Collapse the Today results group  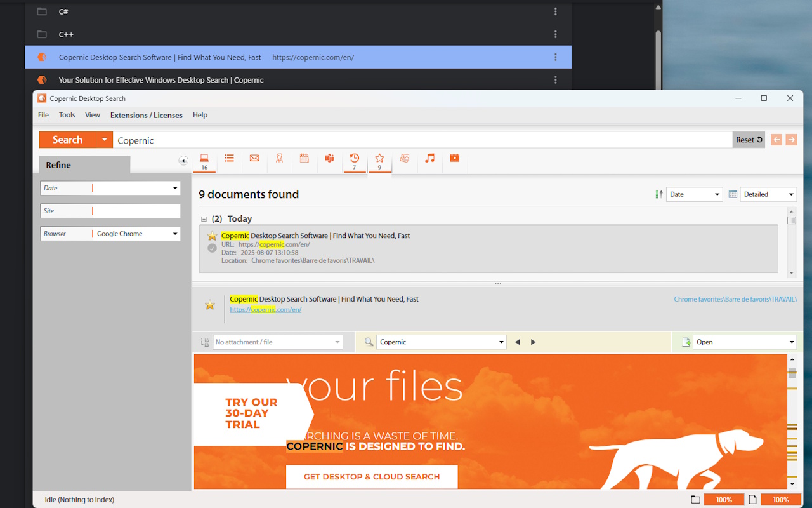click(202, 218)
